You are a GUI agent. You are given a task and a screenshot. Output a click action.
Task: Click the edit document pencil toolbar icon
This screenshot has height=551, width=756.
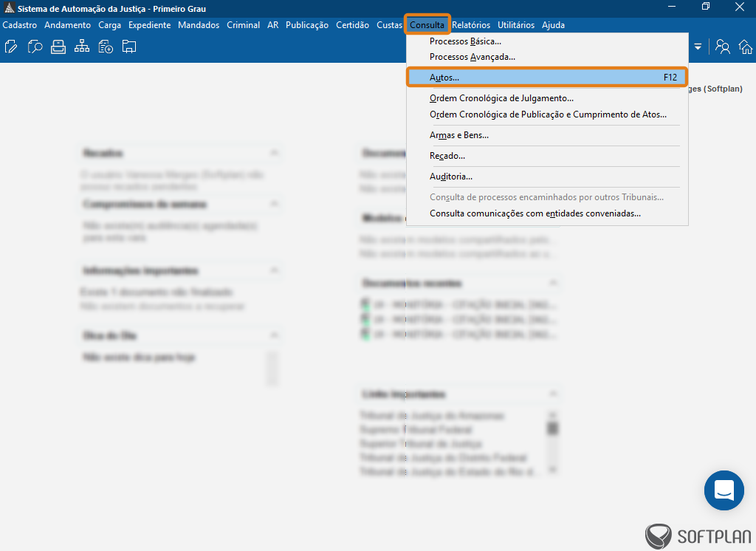[x=10, y=47]
